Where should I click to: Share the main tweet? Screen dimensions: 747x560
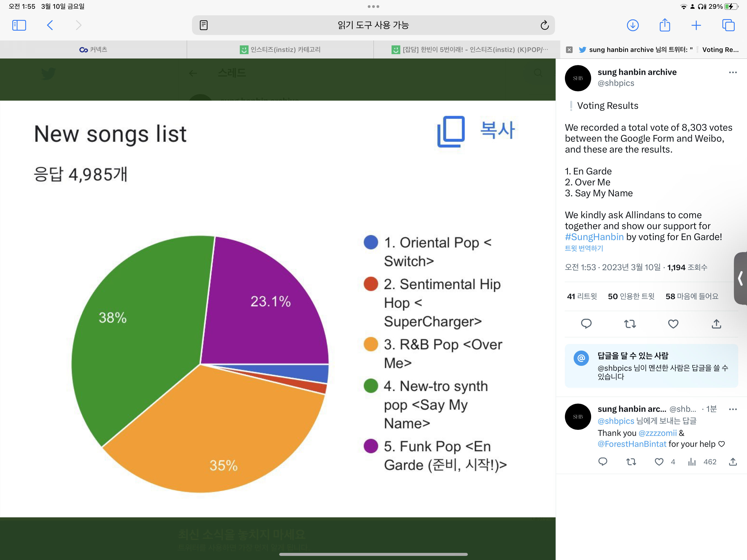tap(716, 323)
